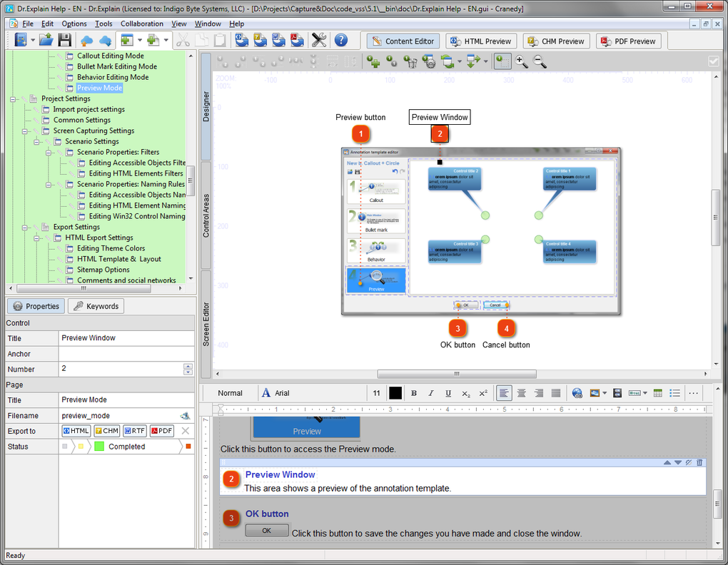Toggle RTF export for this page
This screenshot has width=728, height=565.
tap(135, 431)
